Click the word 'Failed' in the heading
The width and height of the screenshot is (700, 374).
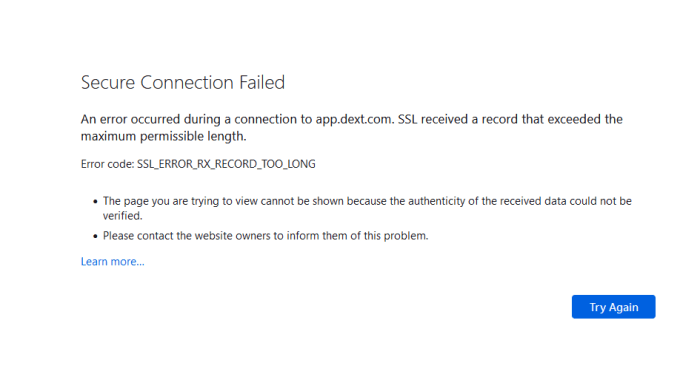tap(262, 83)
